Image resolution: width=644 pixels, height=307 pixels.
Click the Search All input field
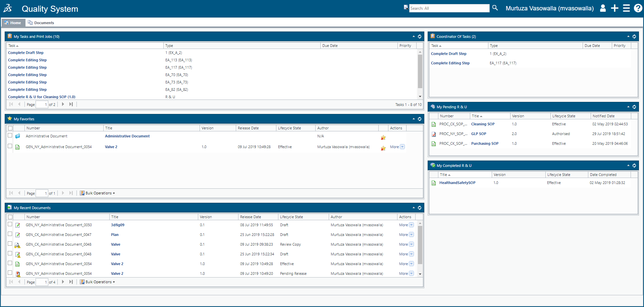point(449,8)
